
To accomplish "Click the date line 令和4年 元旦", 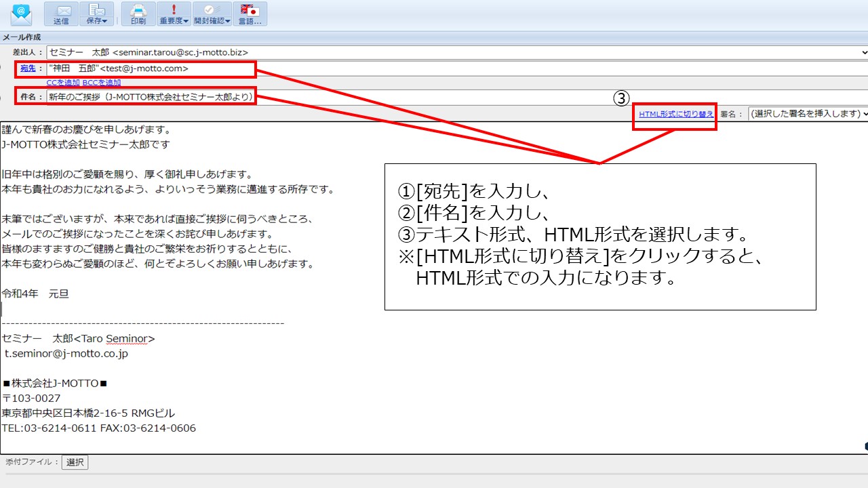I will [x=35, y=293].
